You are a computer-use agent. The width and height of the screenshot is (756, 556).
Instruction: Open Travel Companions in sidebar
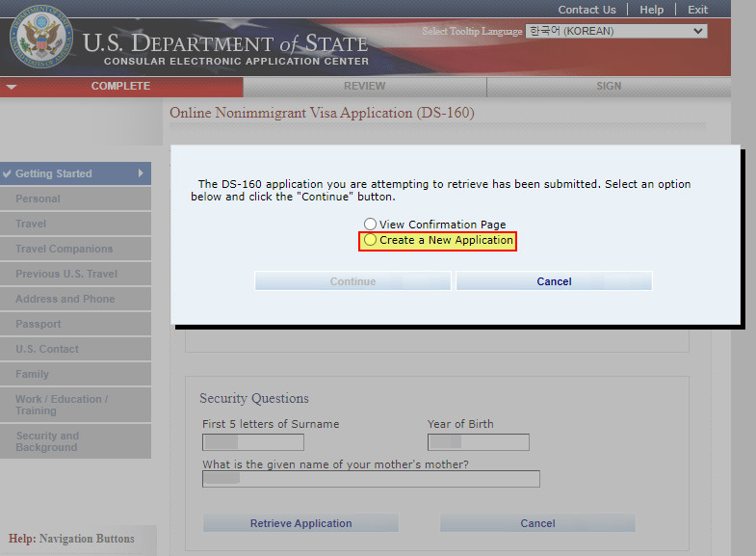(75, 249)
